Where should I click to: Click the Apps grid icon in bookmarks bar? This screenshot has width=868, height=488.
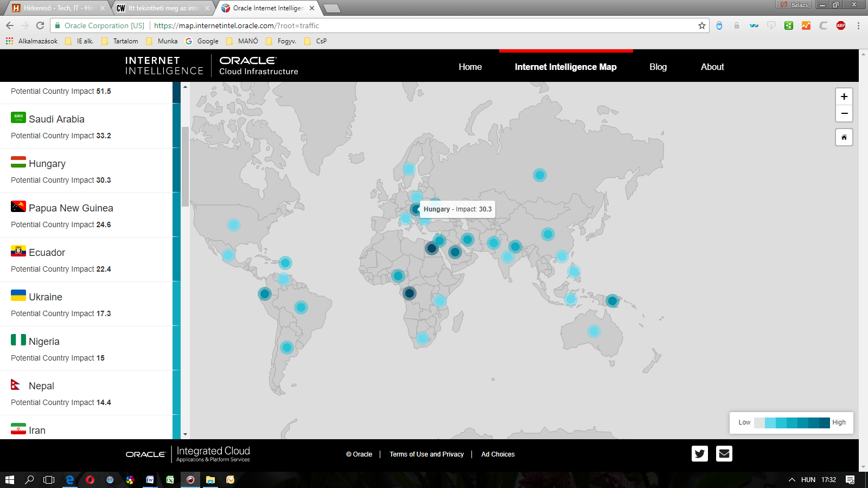(x=9, y=41)
